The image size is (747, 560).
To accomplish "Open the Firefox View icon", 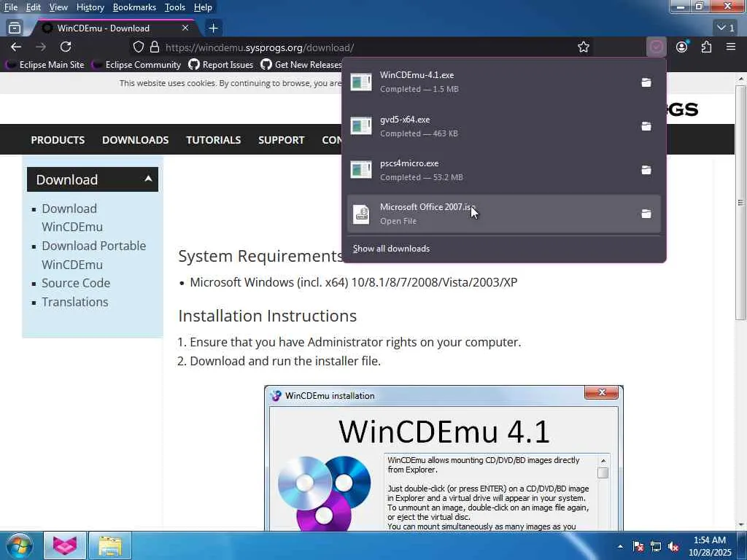I will (x=15, y=28).
